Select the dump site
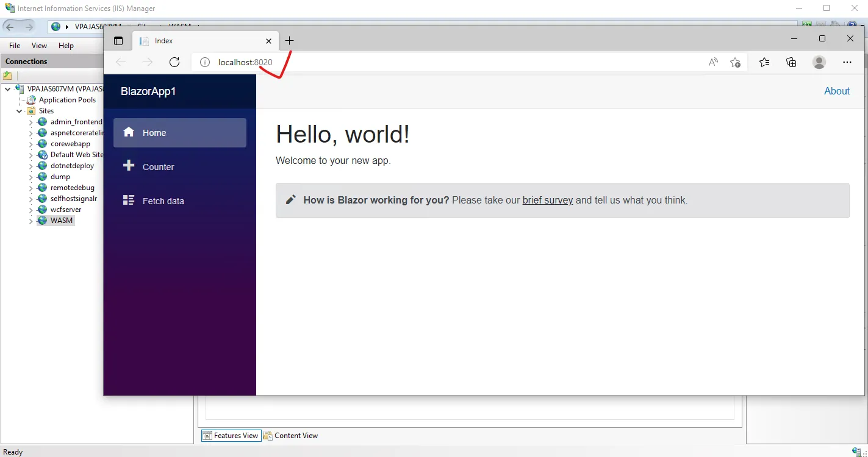The image size is (868, 457). pos(60,177)
